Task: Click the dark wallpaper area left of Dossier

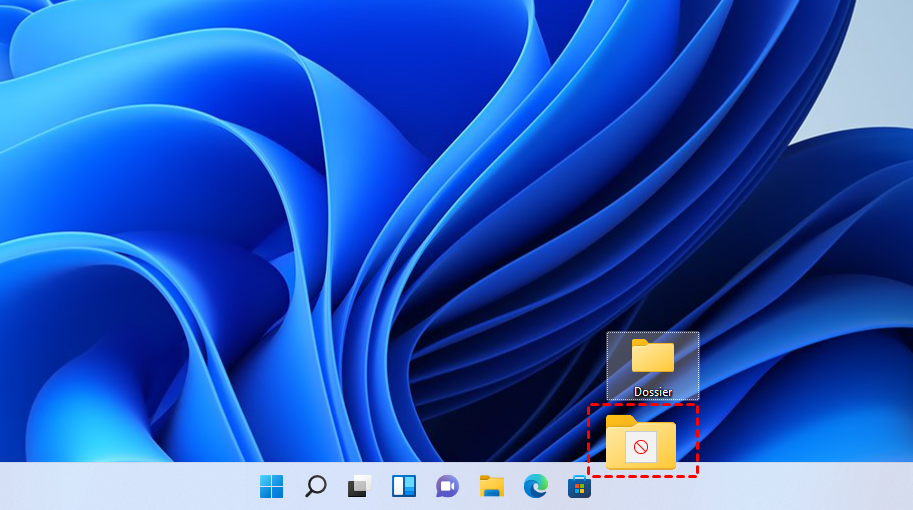Action: tap(520, 370)
